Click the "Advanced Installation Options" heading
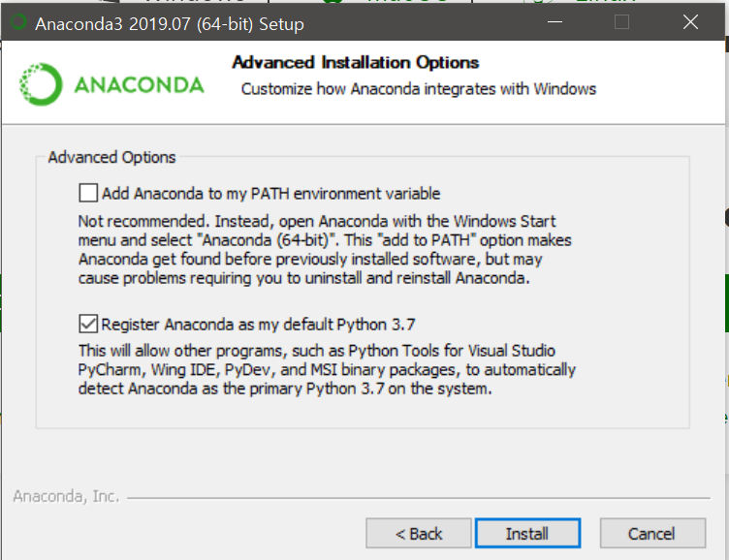729x560 pixels. (x=356, y=63)
